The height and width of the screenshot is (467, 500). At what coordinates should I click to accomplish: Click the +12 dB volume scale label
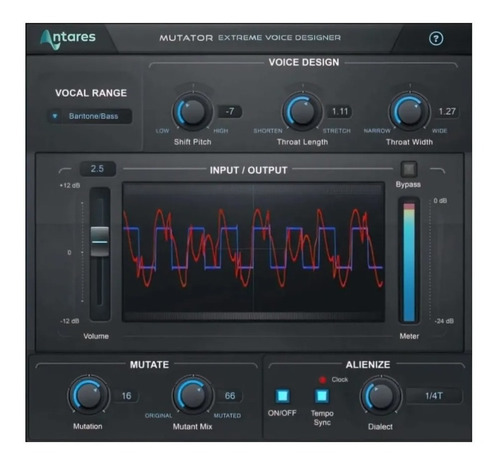(70, 186)
